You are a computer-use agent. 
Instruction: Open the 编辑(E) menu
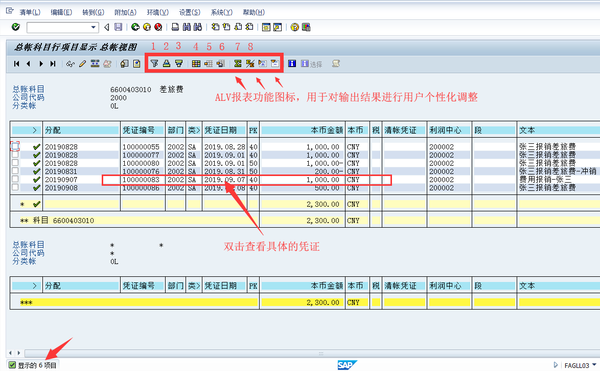click(61, 12)
